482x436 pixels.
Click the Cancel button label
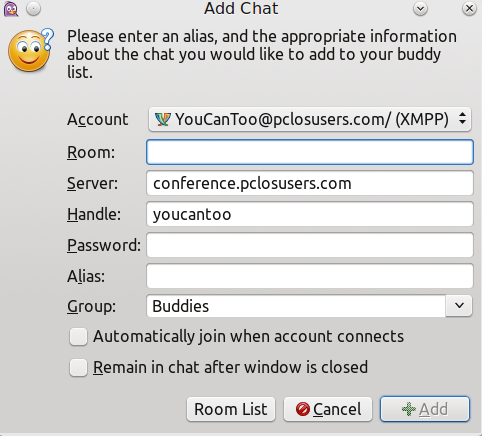[x=337, y=409]
